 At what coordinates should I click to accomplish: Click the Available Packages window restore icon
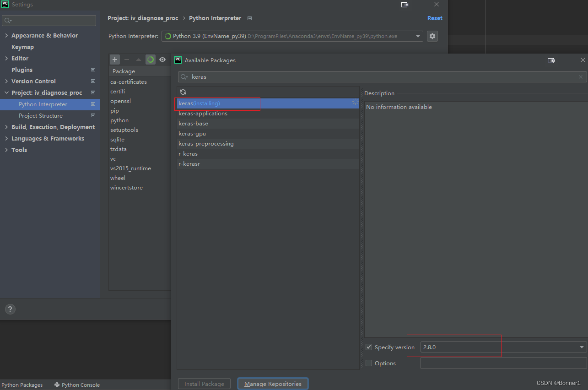tap(551, 60)
